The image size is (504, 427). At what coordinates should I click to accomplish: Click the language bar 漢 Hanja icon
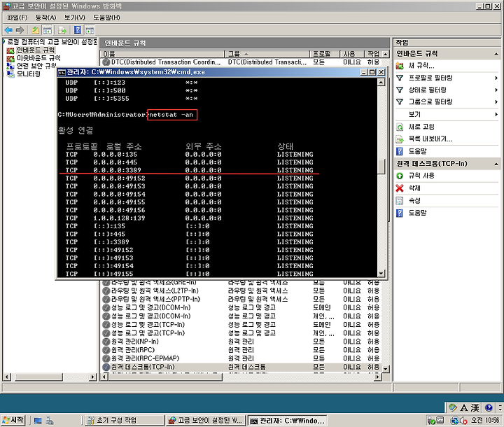(x=475, y=407)
